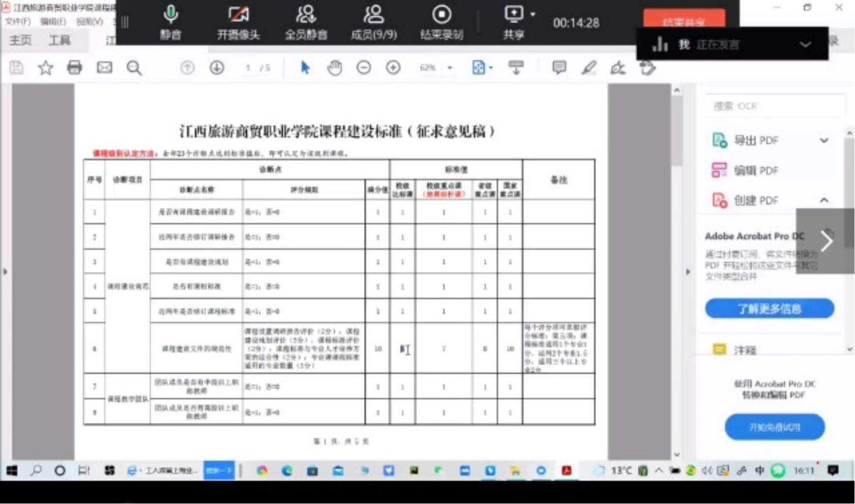Expand the 我 正在发言 speaker panel chevron
This screenshot has height=504, width=855.
(x=805, y=44)
